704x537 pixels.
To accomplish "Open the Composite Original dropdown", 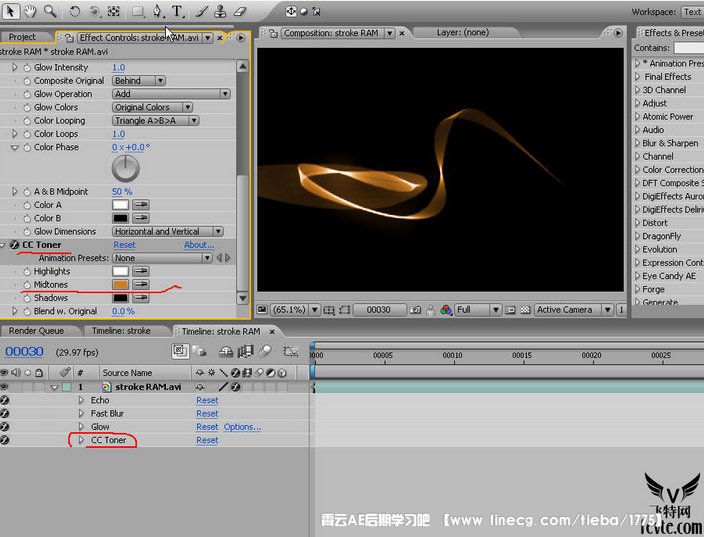I will point(139,81).
